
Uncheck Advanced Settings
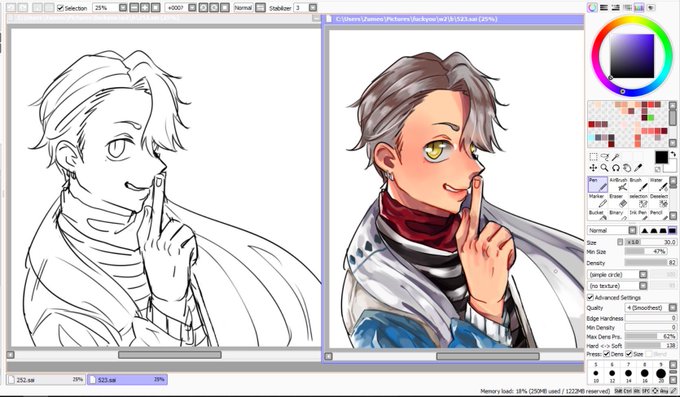590,297
